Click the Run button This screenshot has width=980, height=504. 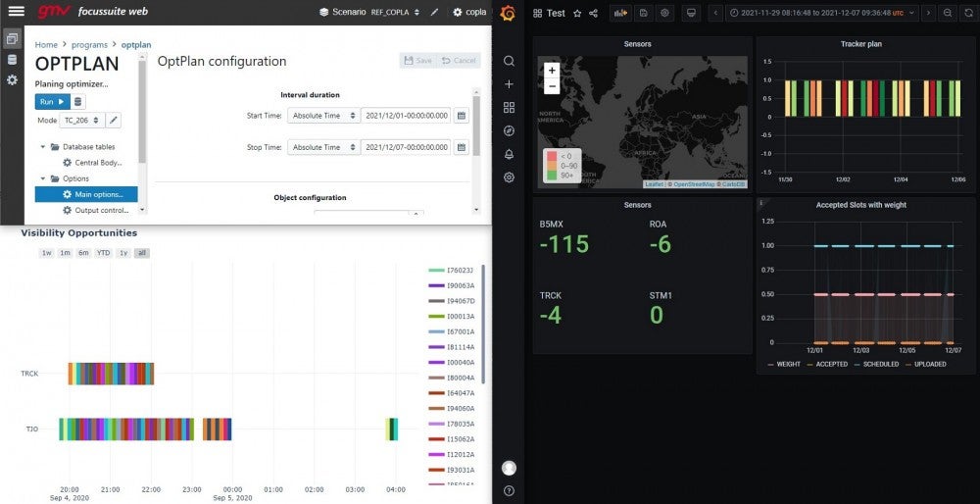tap(53, 101)
